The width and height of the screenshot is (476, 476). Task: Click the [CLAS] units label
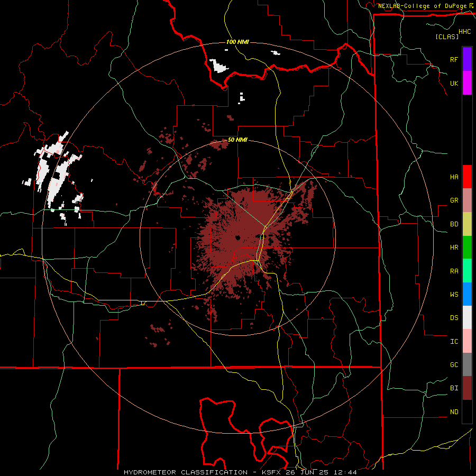click(447, 37)
